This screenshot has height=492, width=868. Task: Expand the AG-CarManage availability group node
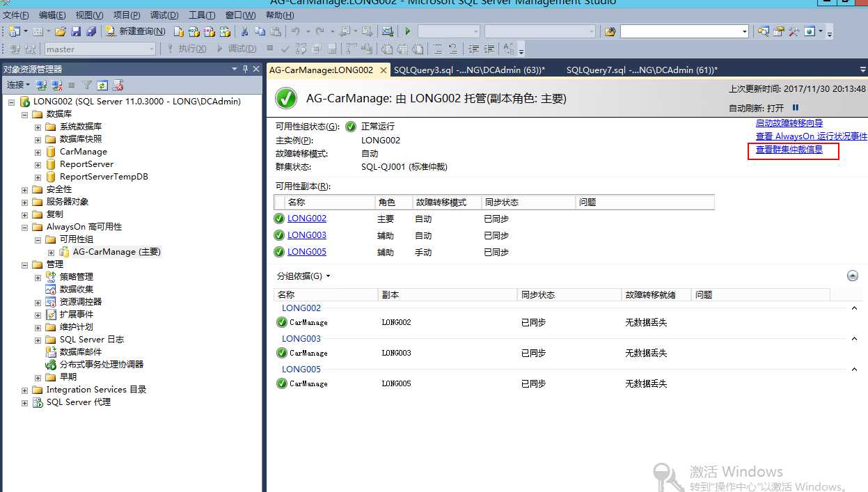52,252
